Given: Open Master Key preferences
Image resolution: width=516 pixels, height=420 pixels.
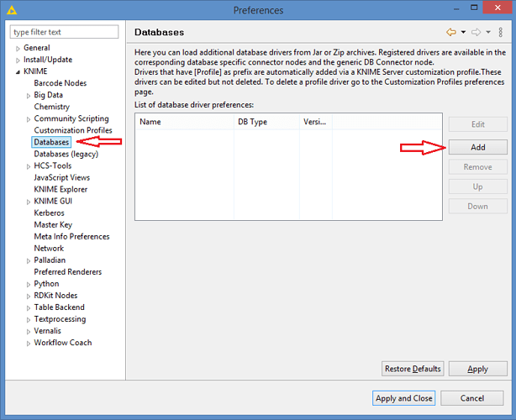Looking at the screenshot, I should coord(53,224).
